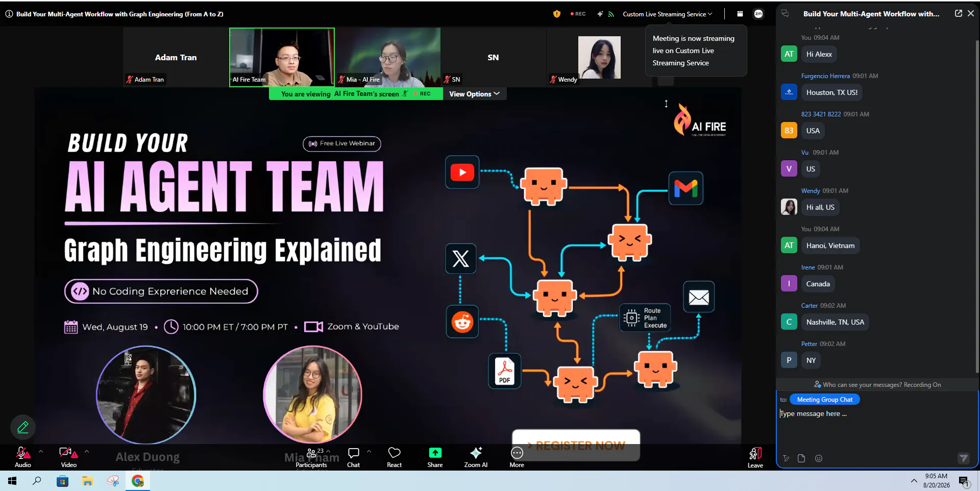Click the 'Viewing AI Fire Team's screen' banner
This screenshot has width=980, height=491.
tap(356, 94)
